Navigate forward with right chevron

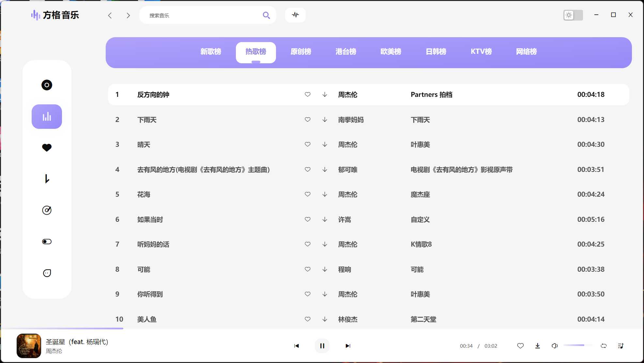click(x=128, y=15)
